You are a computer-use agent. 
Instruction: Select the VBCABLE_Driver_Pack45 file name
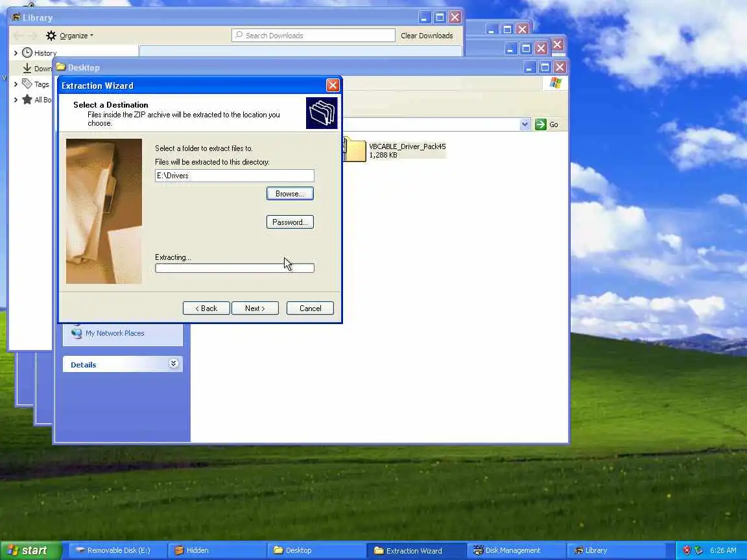point(407,146)
